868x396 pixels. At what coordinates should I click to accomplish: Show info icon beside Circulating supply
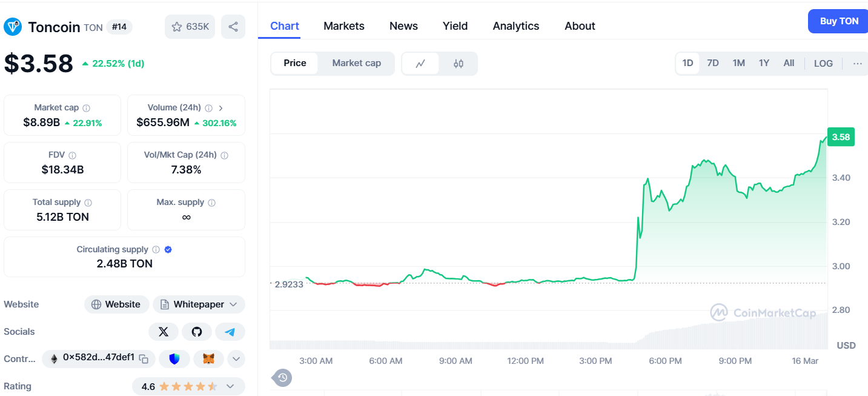156,250
